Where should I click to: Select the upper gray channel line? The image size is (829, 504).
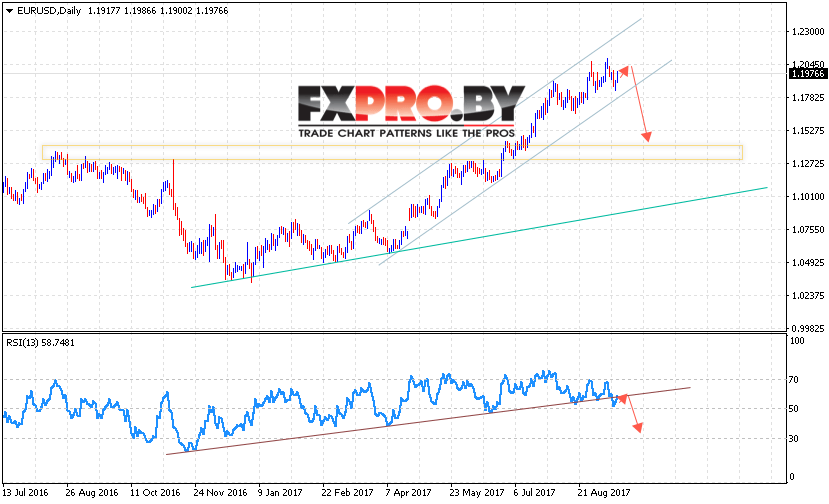pos(495,121)
